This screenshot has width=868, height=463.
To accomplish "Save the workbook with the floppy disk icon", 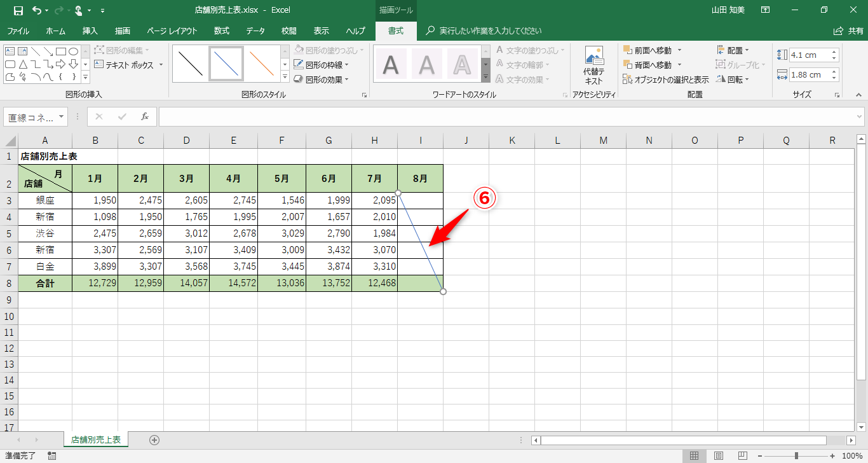I will [18, 10].
